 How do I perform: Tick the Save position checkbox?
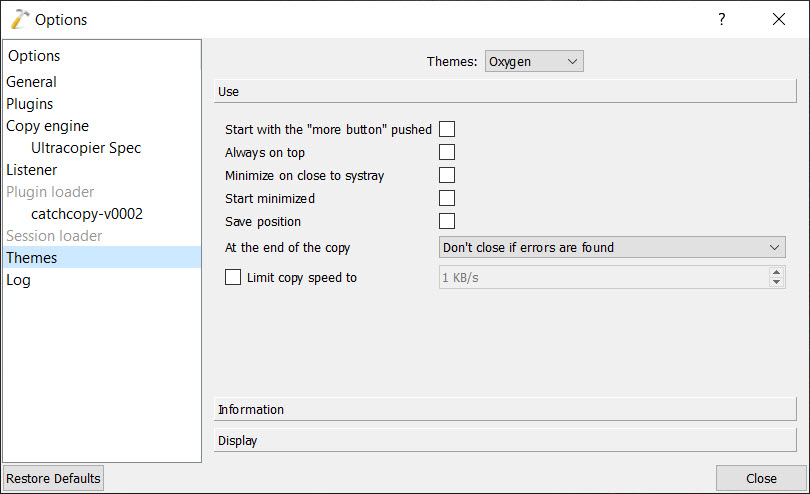point(447,221)
